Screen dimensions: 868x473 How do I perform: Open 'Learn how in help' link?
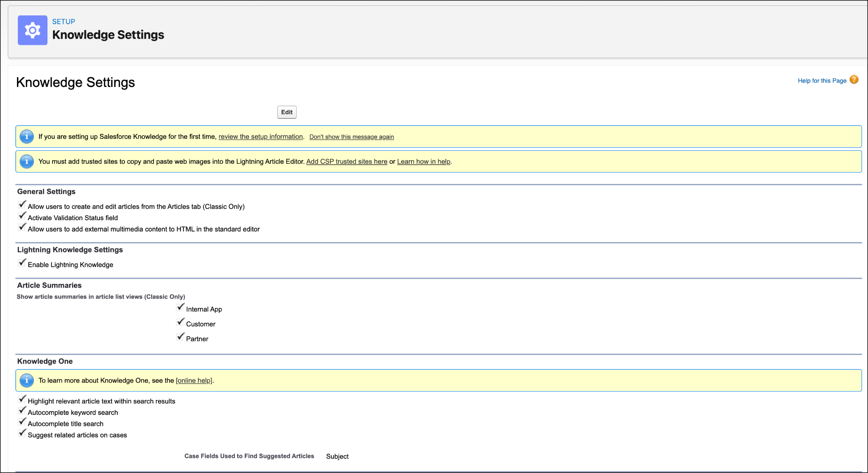coord(424,162)
